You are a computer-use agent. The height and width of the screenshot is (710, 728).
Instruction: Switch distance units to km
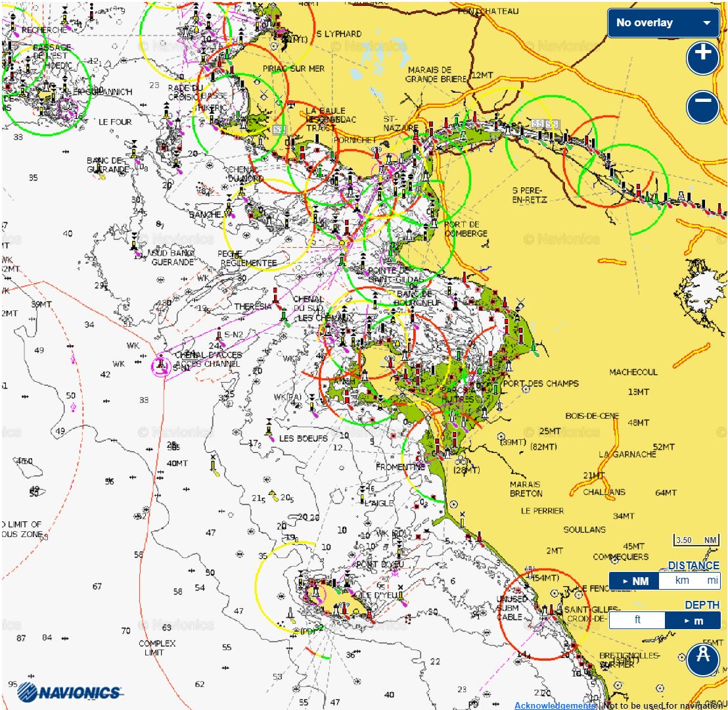[681, 581]
